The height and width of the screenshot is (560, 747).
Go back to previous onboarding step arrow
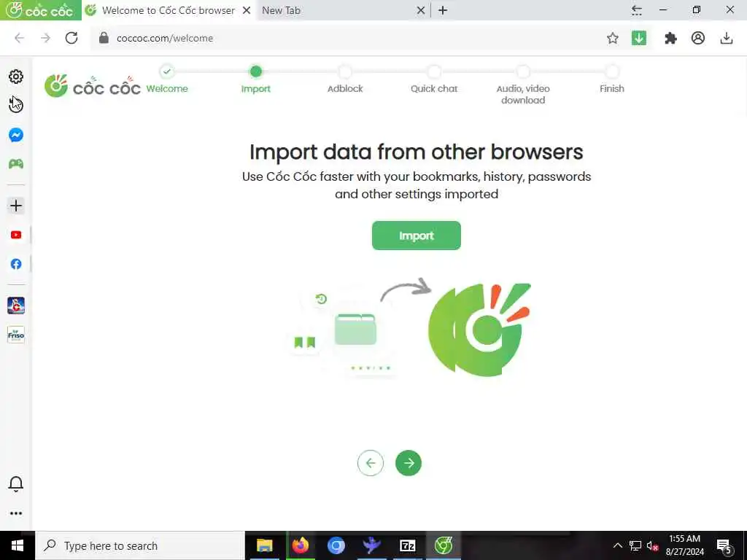pos(370,463)
